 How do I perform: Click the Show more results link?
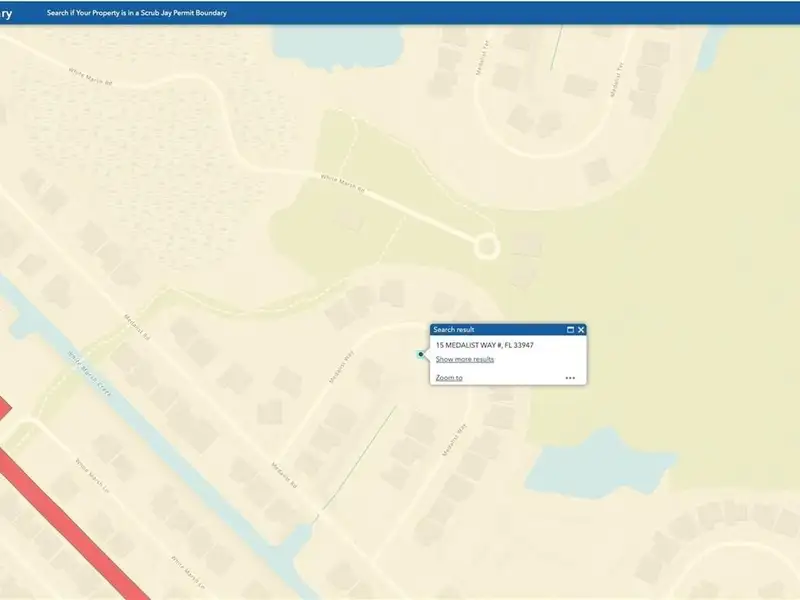tap(464, 359)
